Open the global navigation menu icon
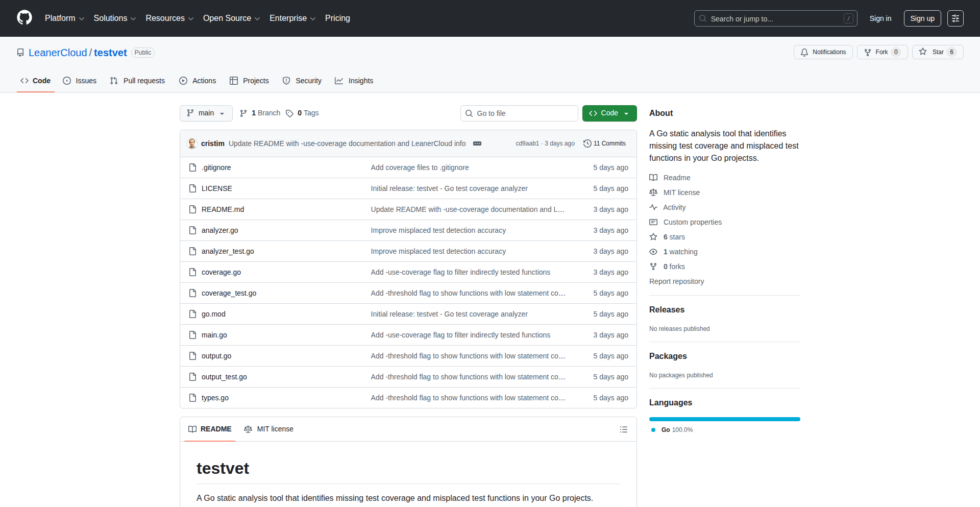This screenshot has width=980, height=507. coord(955,18)
